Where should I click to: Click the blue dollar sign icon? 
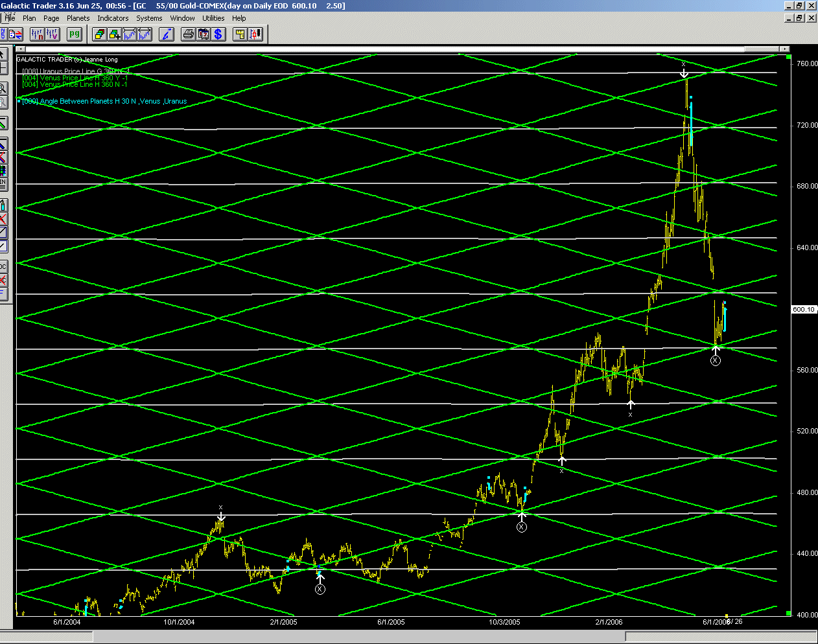(218, 34)
